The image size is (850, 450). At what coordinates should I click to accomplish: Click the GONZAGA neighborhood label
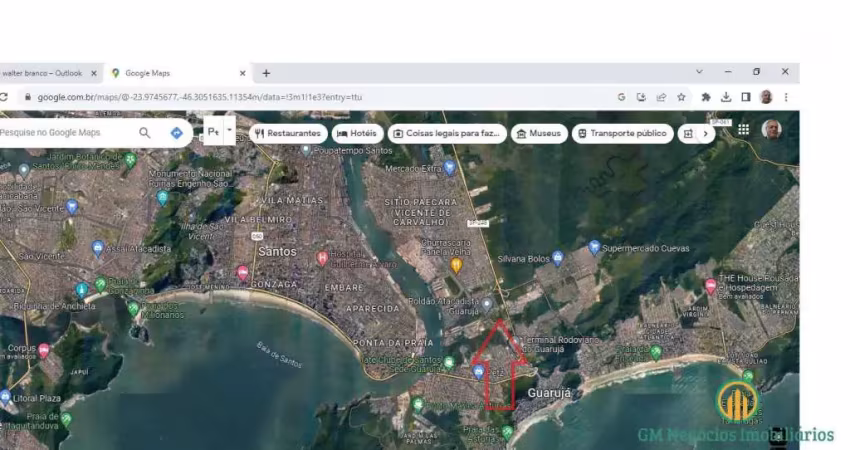tap(273, 284)
